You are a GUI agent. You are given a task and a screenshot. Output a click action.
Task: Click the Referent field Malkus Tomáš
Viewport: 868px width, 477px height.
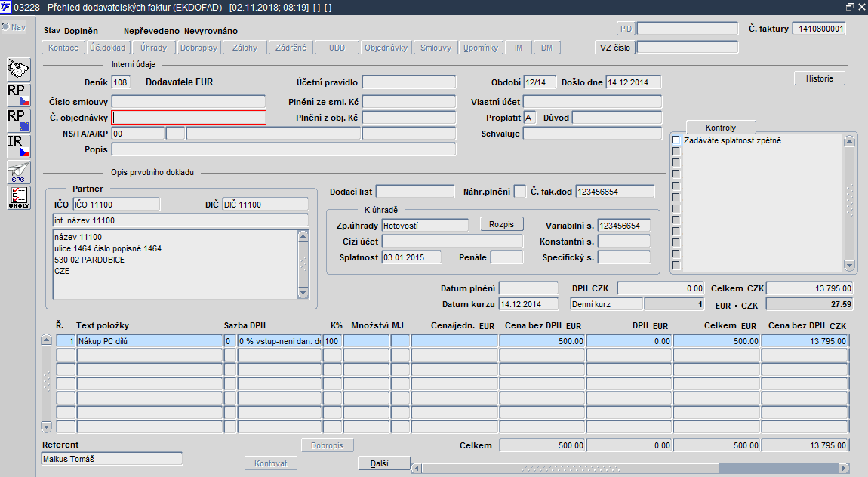click(x=112, y=459)
